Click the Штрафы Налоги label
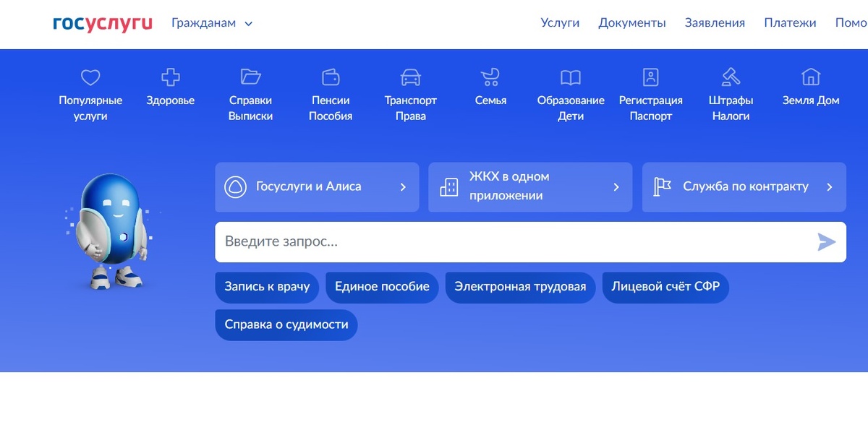 pos(731,108)
